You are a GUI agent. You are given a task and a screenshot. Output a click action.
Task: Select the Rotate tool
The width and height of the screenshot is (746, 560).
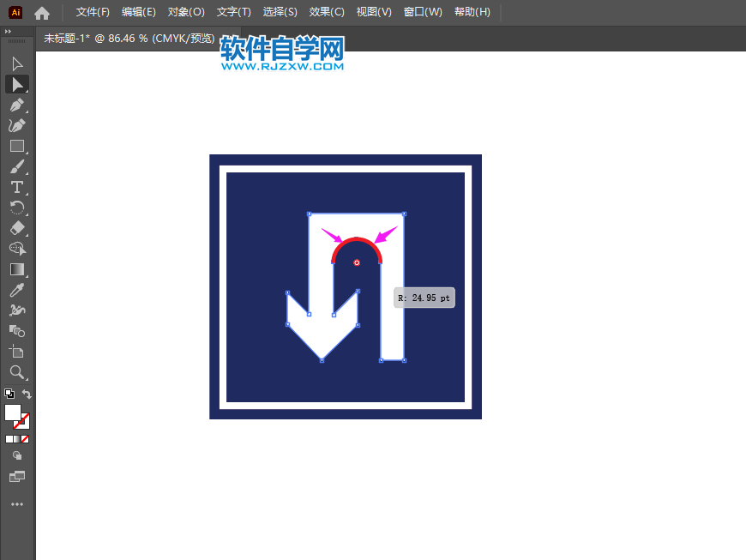pyautogui.click(x=17, y=208)
